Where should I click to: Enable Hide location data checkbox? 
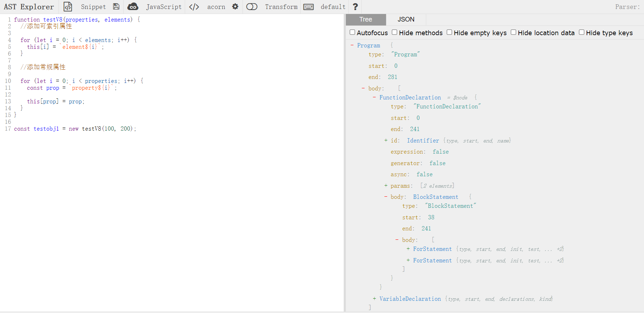[x=513, y=32]
